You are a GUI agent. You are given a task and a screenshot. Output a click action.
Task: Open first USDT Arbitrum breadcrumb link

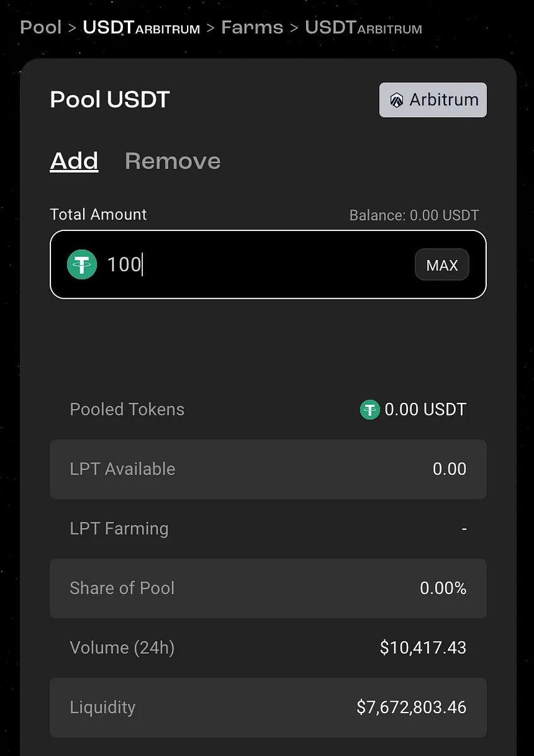point(142,28)
